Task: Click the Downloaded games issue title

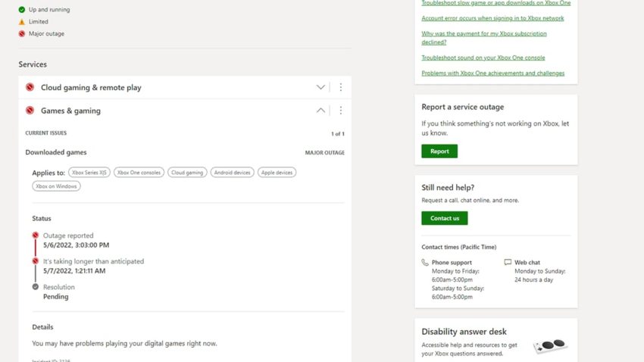Action: click(56, 152)
